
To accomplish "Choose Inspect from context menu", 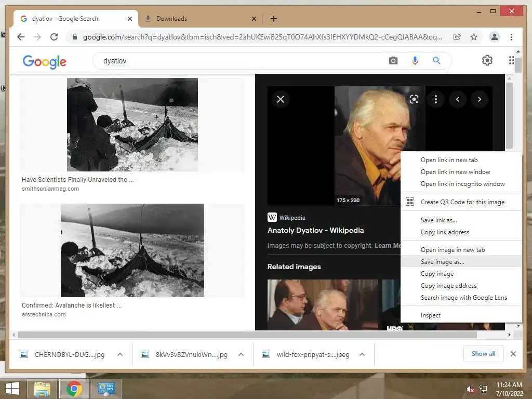I will tap(461, 315).
